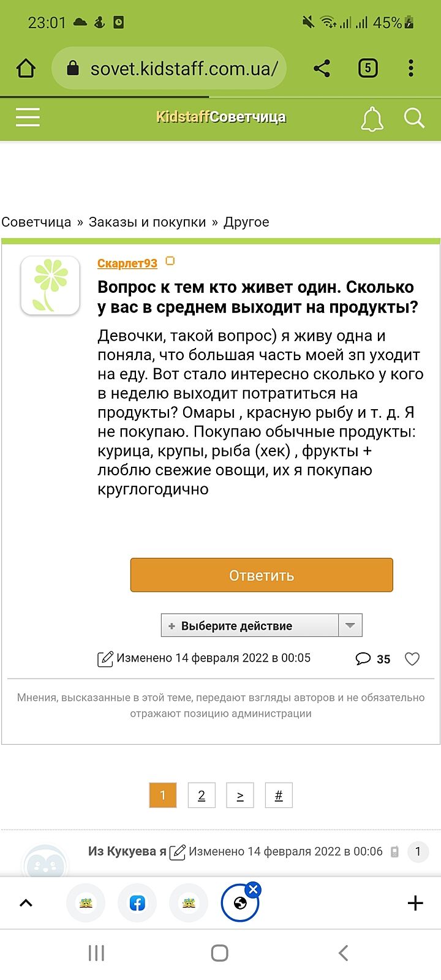The width and height of the screenshot is (441, 980).
Task: Go to next page arrow
Action: pos(240,796)
